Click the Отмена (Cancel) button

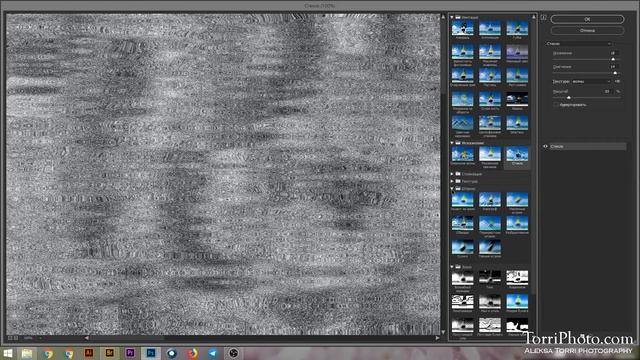point(587,31)
